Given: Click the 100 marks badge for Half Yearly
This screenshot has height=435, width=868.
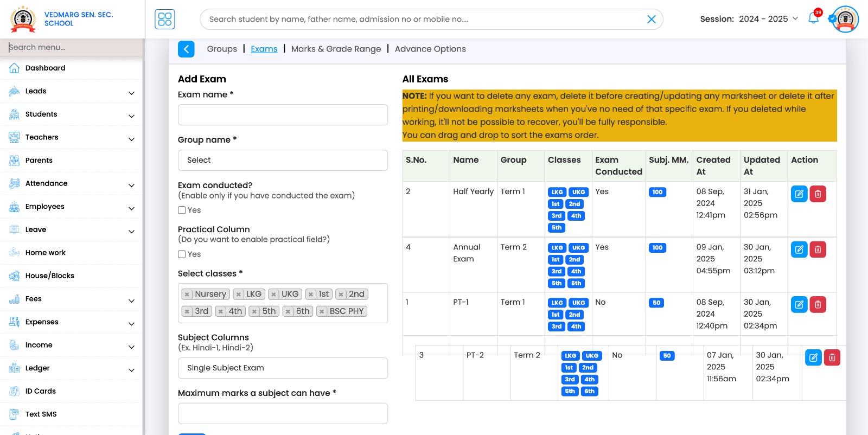Looking at the screenshot, I should [x=658, y=192].
